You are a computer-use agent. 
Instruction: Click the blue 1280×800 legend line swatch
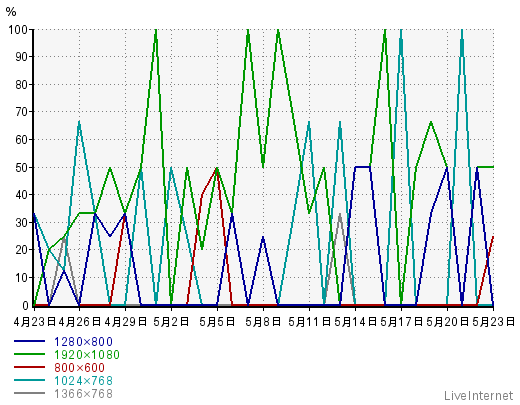click(29, 341)
